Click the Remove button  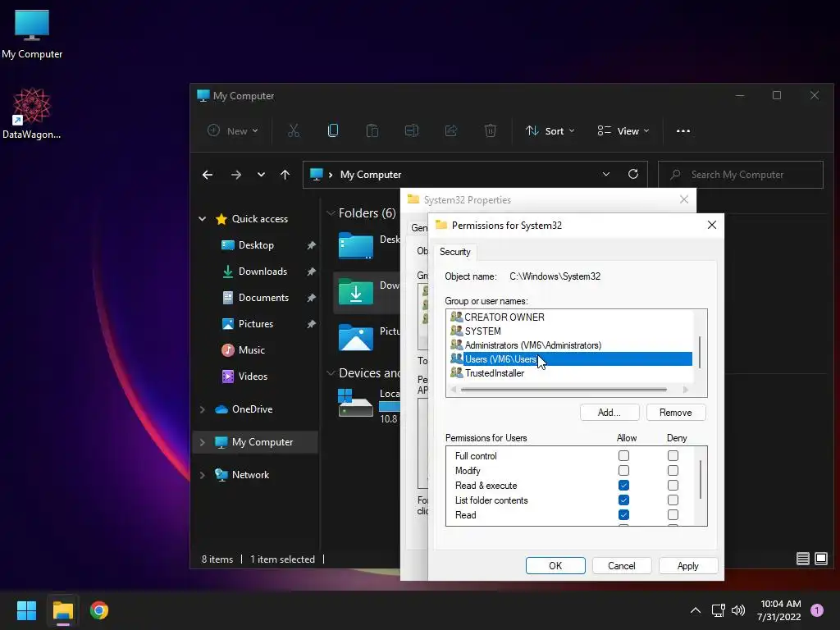pos(676,413)
